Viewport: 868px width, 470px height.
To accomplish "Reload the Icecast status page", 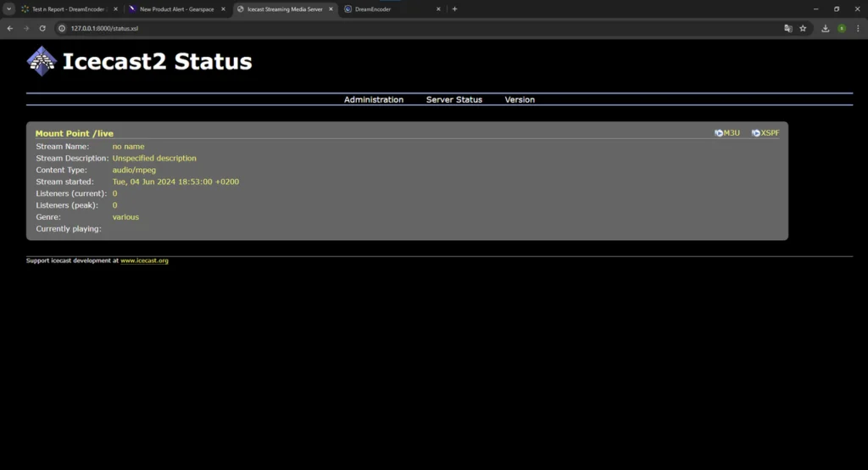I will pos(42,28).
